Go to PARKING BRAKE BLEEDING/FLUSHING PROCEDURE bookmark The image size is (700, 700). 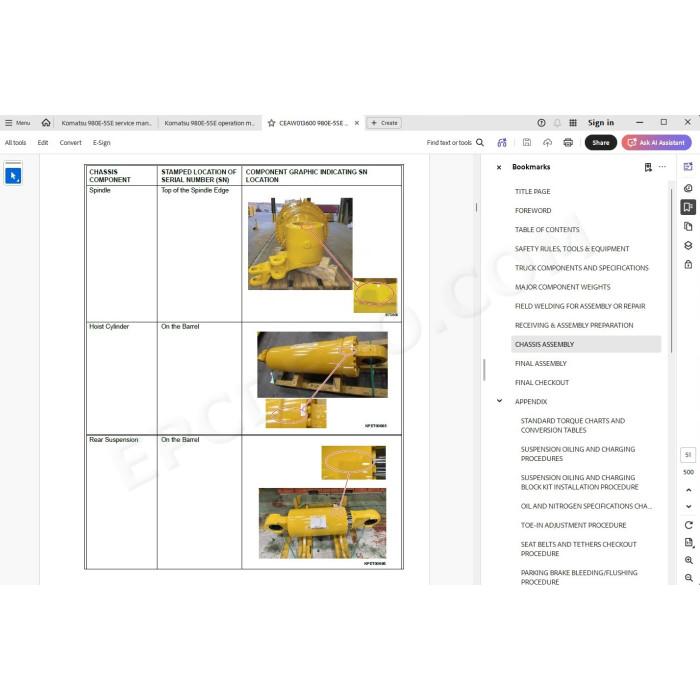pyautogui.click(x=579, y=577)
